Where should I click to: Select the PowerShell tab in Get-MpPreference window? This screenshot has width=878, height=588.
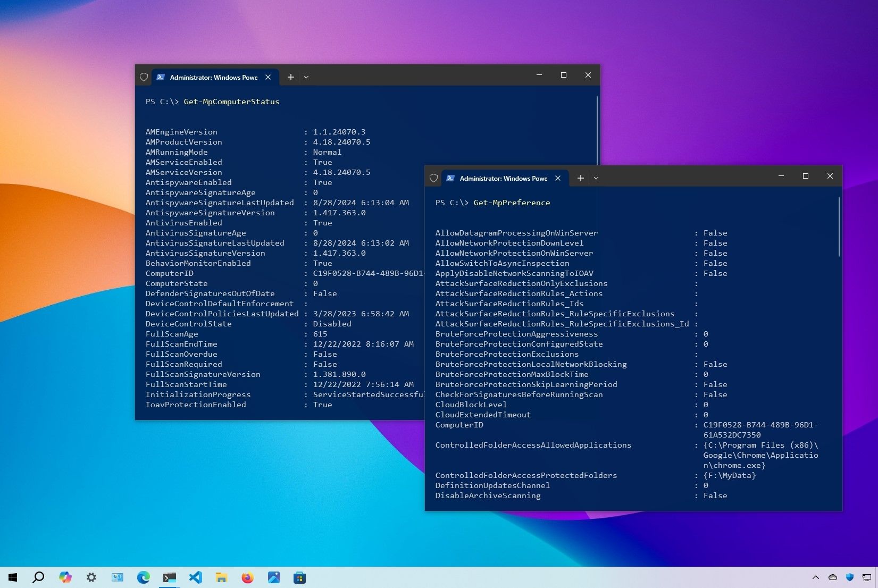pyautogui.click(x=503, y=178)
